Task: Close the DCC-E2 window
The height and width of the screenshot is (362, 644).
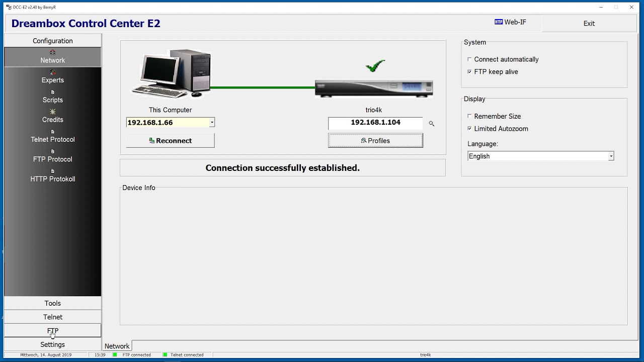Action: pyautogui.click(x=631, y=7)
